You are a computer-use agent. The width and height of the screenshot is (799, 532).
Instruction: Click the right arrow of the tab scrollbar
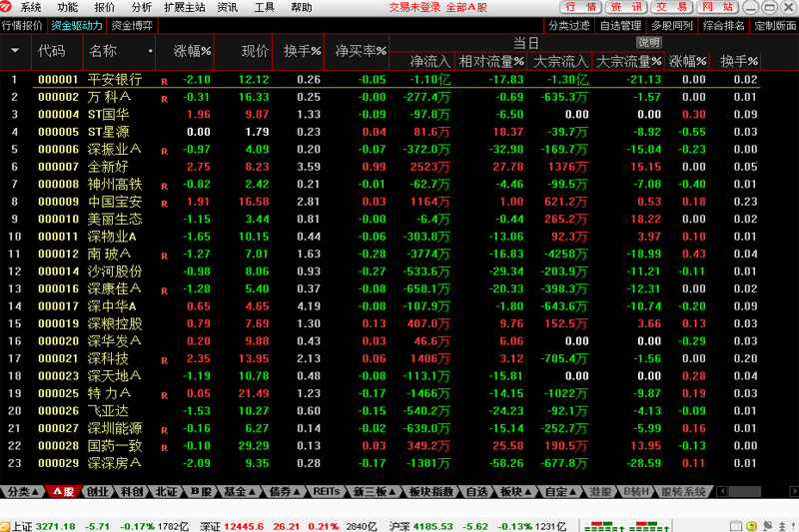794,491
